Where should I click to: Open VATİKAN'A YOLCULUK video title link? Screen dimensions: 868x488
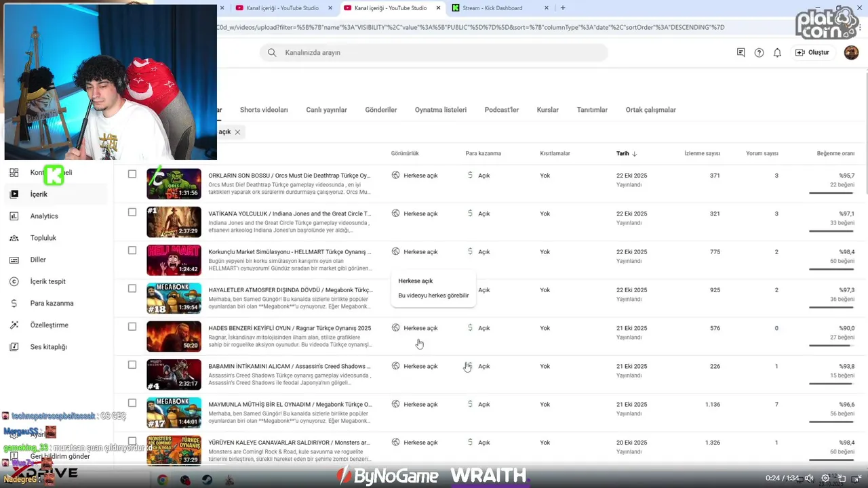290,213
